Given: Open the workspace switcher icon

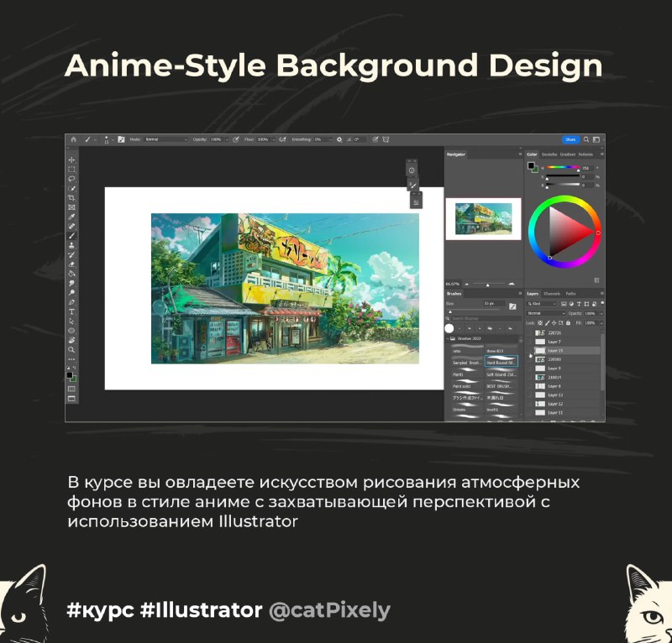Looking at the screenshot, I should click(x=596, y=139).
